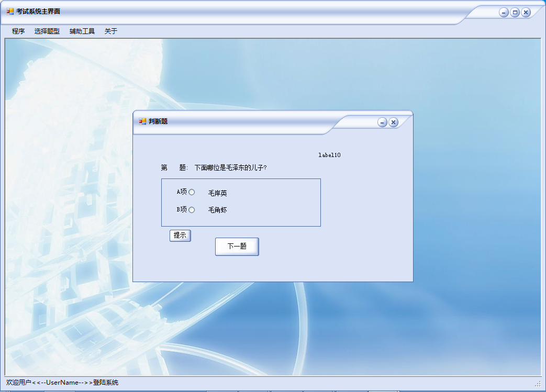This screenshot has height=392, width=546.
Task: Close the main exam system window
Action: [x=526, y=13]
